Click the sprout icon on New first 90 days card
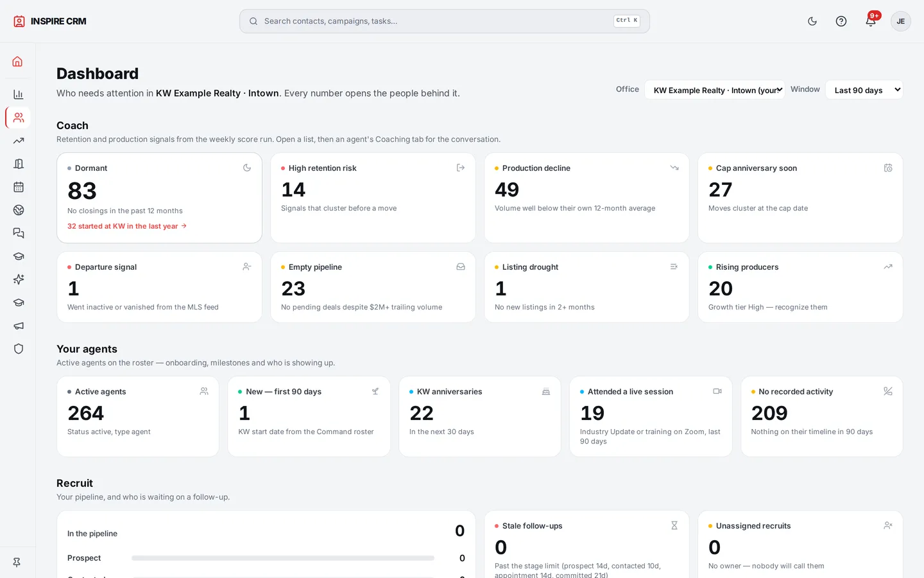The image size is (924, 578). [375, 391]
